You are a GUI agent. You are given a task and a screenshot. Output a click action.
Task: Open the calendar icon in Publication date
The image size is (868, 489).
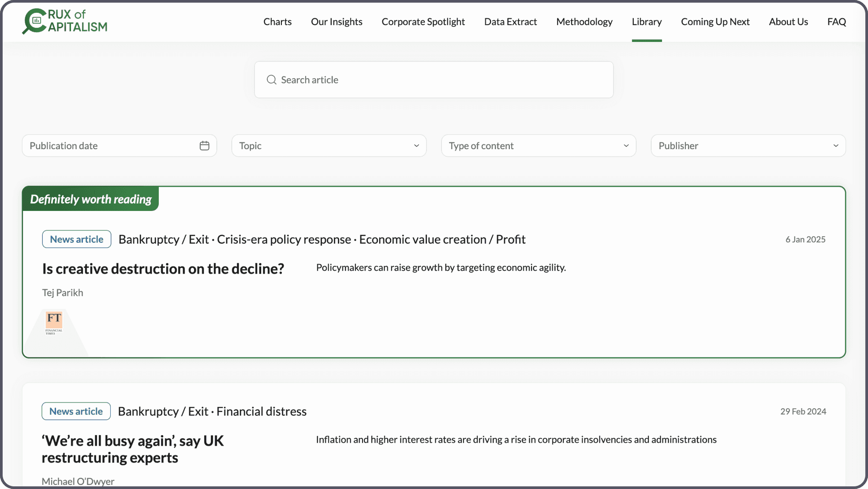[x=204, y=146]
